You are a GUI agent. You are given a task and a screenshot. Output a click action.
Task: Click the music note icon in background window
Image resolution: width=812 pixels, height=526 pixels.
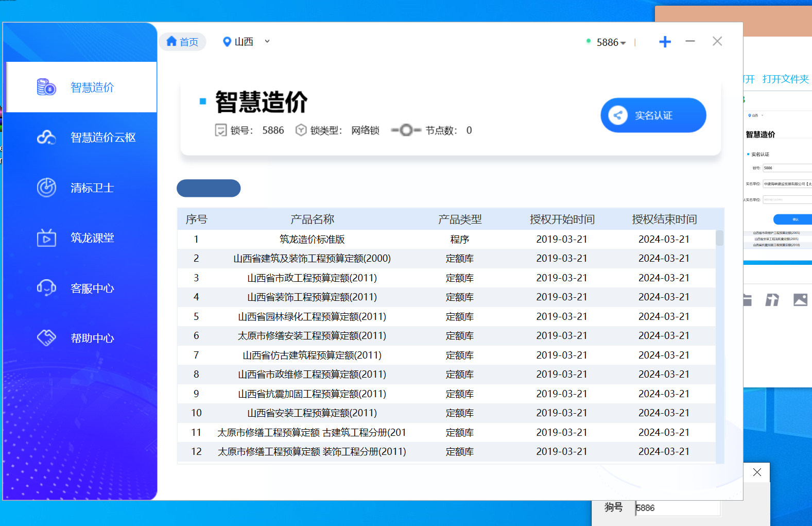[x=772, y=300]
